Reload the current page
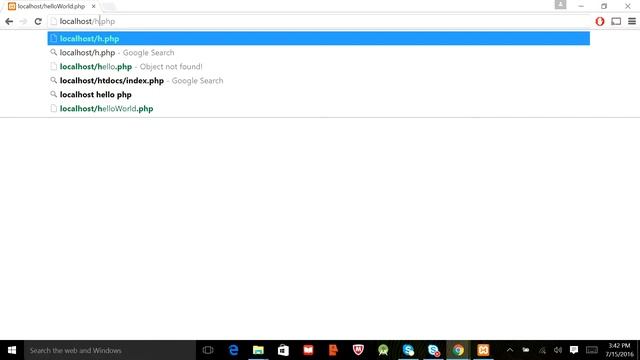 [38, 22]
